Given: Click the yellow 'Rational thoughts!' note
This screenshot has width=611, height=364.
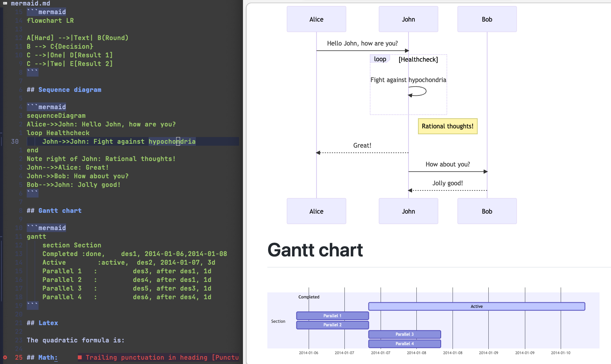Looking at the screenshot, I should coord(448,126).
